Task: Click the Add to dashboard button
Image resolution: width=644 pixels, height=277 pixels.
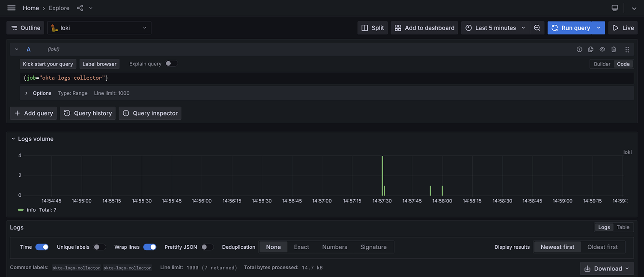Action: 424,28
